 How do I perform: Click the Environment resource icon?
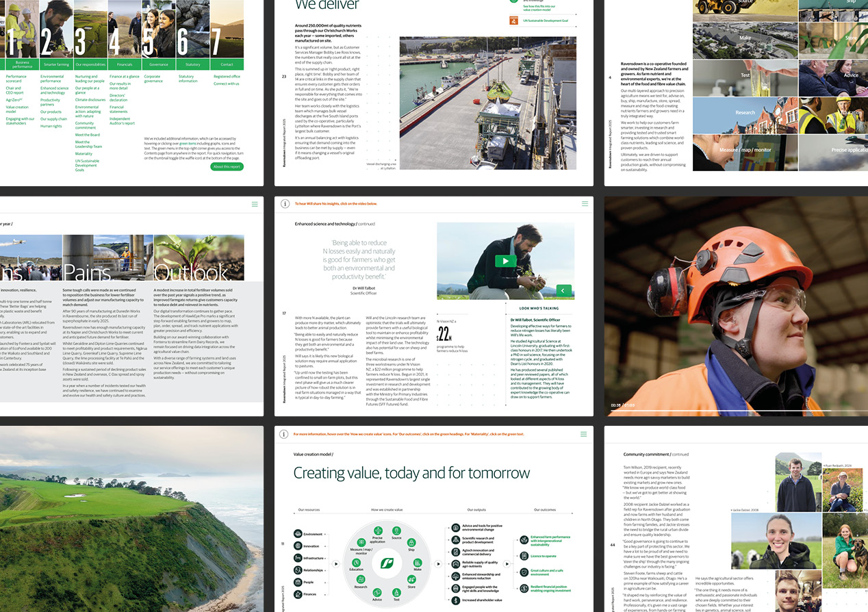(x=298, y=534)
